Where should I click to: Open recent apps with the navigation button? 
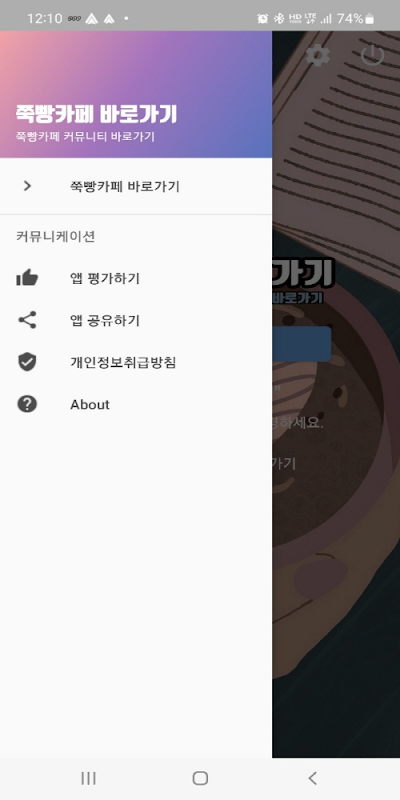pyautogui.click(x=88, y=778)
